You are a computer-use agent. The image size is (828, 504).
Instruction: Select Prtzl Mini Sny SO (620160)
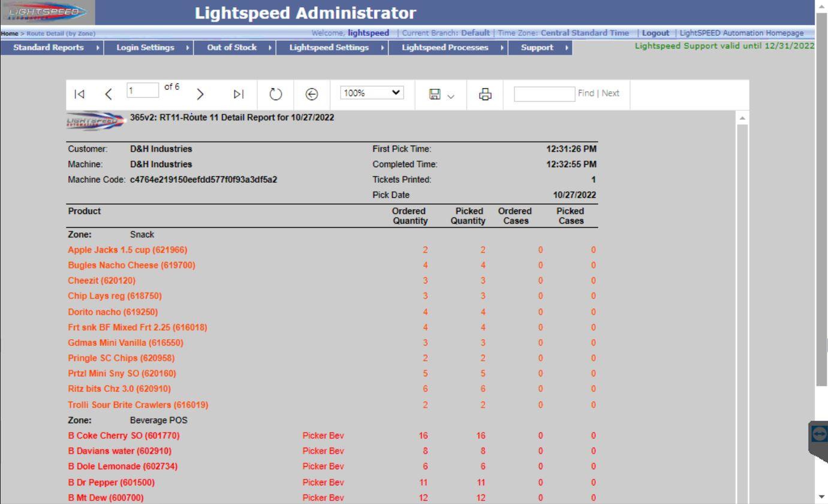(x=122, y=374)
